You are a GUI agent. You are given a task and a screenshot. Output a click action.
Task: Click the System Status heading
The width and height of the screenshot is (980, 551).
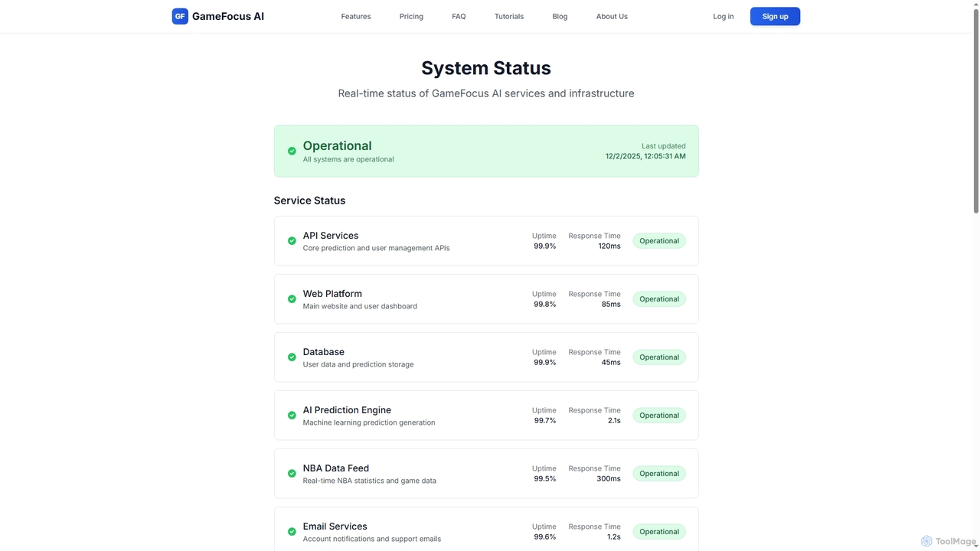click(x=486, y=68)
